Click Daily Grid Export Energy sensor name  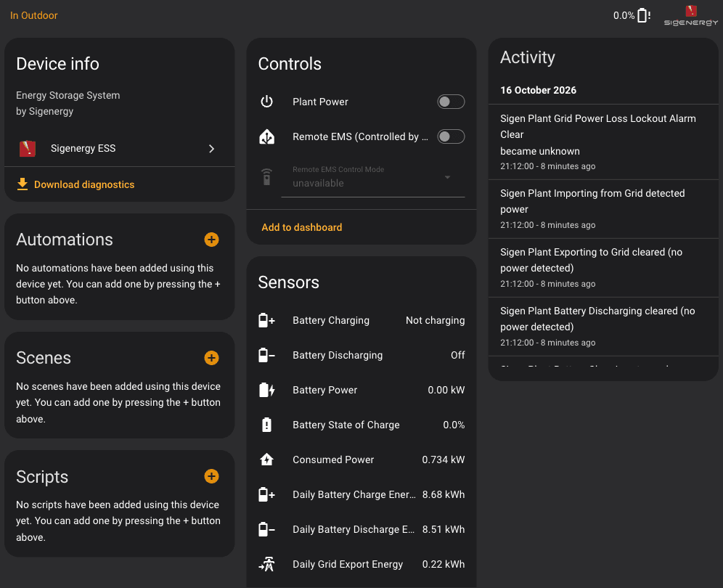[348, 564]
